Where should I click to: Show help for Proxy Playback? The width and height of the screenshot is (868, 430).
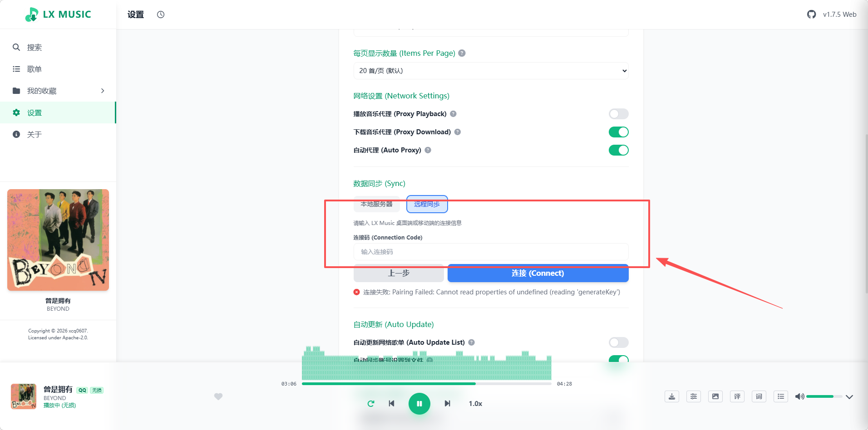click(x=453, y=114)
